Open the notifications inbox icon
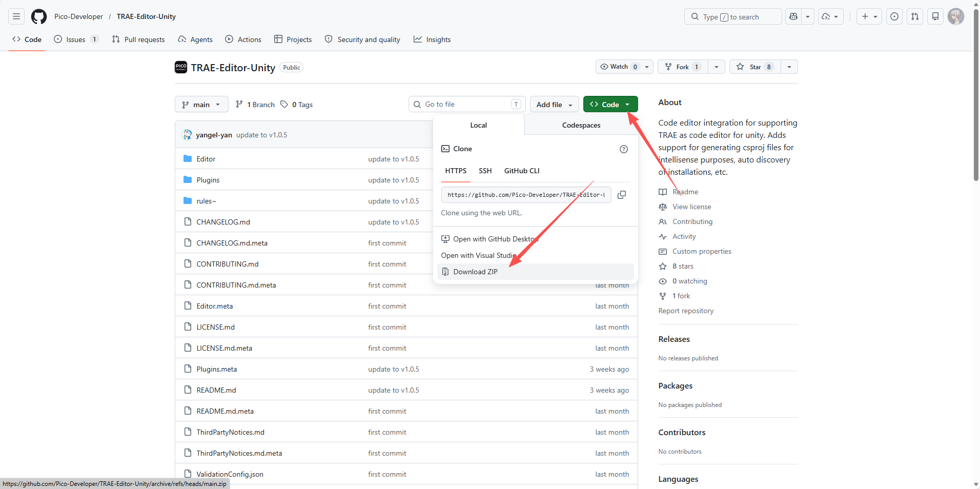Screen dimensions: 980x489 [935, 16]
